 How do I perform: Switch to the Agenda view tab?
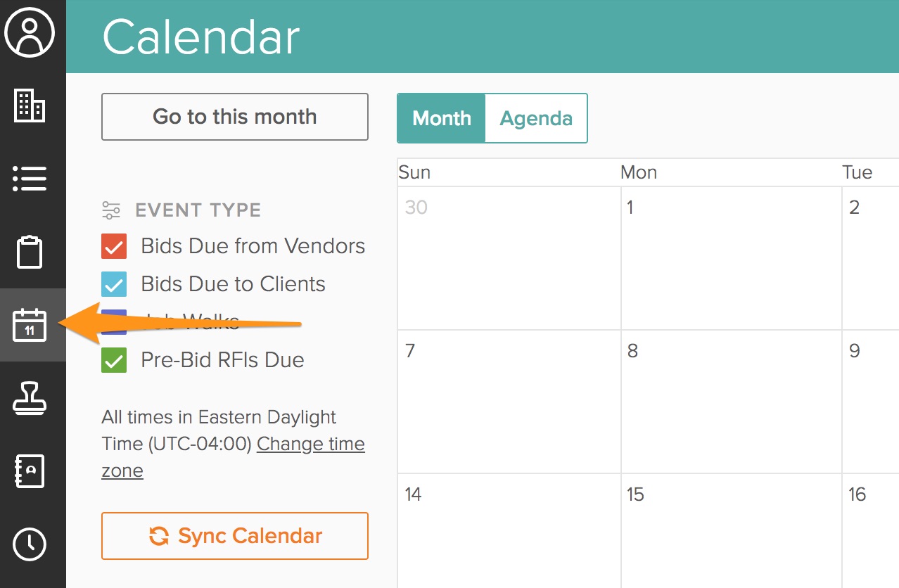coord(536,118)
